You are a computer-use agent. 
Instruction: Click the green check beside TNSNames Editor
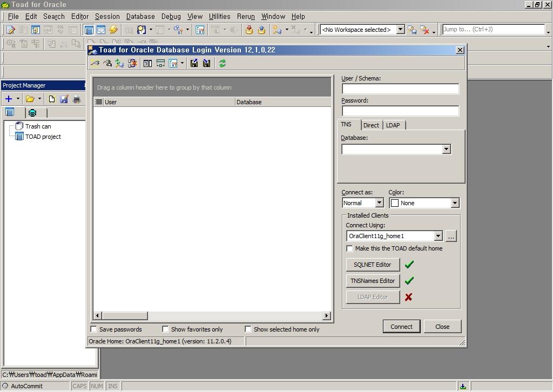coord(409,281)
